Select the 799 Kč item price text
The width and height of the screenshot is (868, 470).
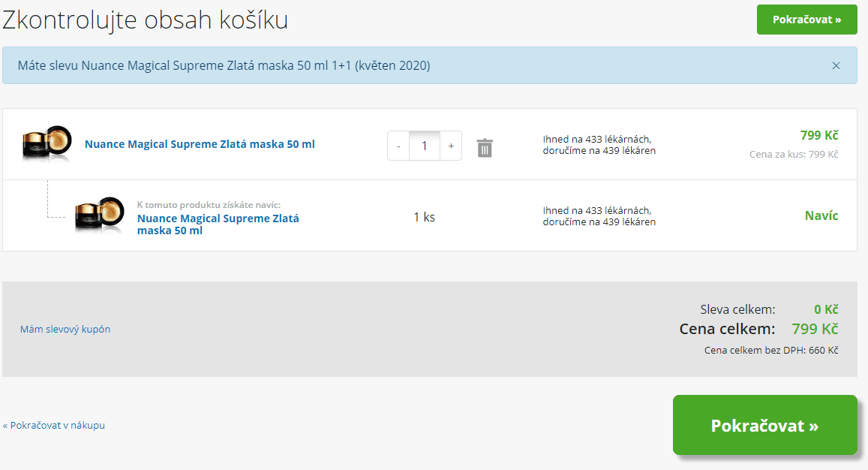coord(819,135)
